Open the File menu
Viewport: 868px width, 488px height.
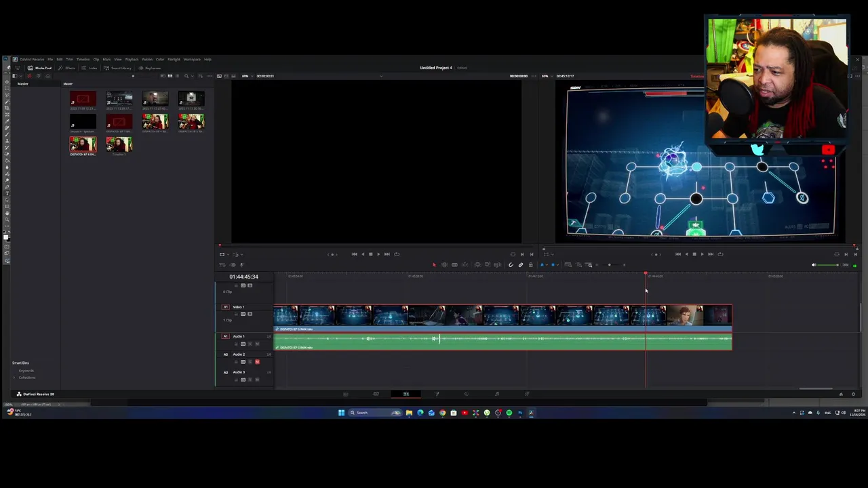click(x=50, y=60)
